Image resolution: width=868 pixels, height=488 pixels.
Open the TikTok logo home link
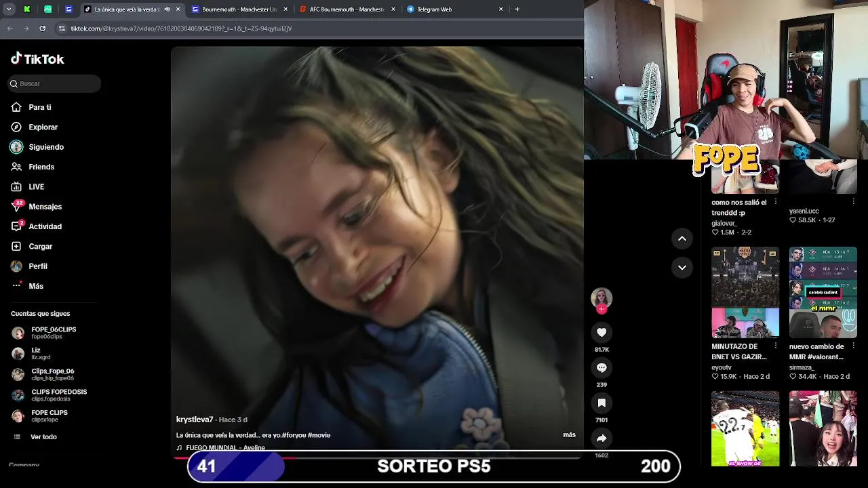pyautogui.click(x=37, y=59)
